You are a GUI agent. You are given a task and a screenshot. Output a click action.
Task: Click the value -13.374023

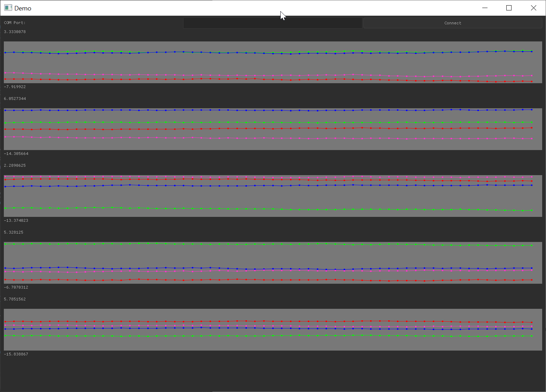pos(16,220)
